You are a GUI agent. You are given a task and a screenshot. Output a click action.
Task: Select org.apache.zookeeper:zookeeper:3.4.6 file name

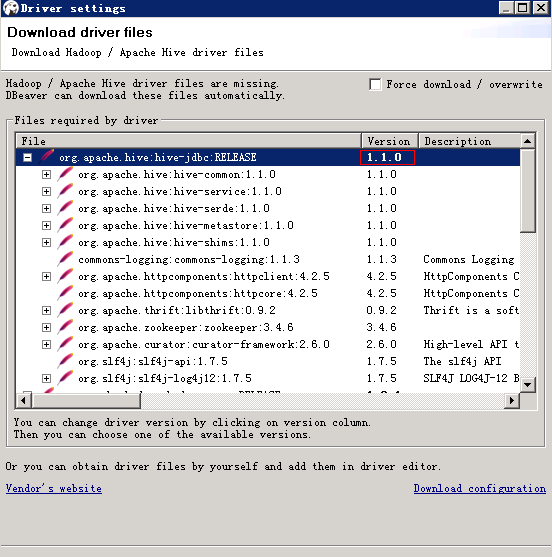(x=186, y=327)
